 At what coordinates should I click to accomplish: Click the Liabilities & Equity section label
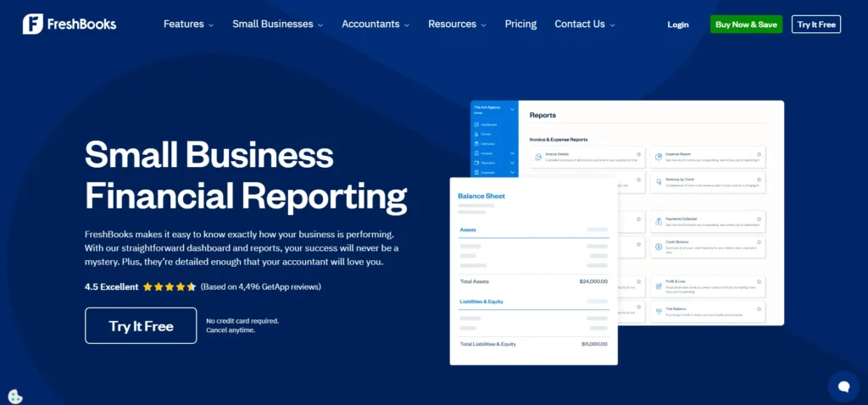pyautogui.click(x=481, y=302)
